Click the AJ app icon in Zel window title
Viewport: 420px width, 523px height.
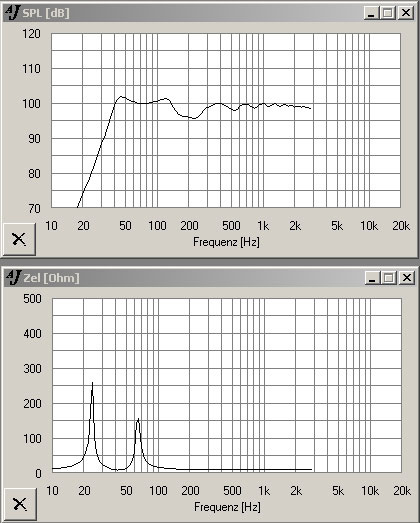14,278
